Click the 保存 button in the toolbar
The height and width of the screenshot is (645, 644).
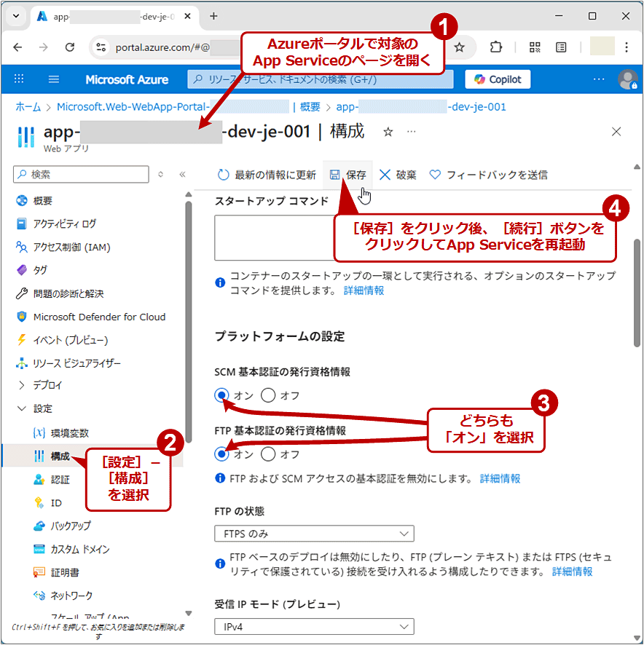(x=347, y=174)
